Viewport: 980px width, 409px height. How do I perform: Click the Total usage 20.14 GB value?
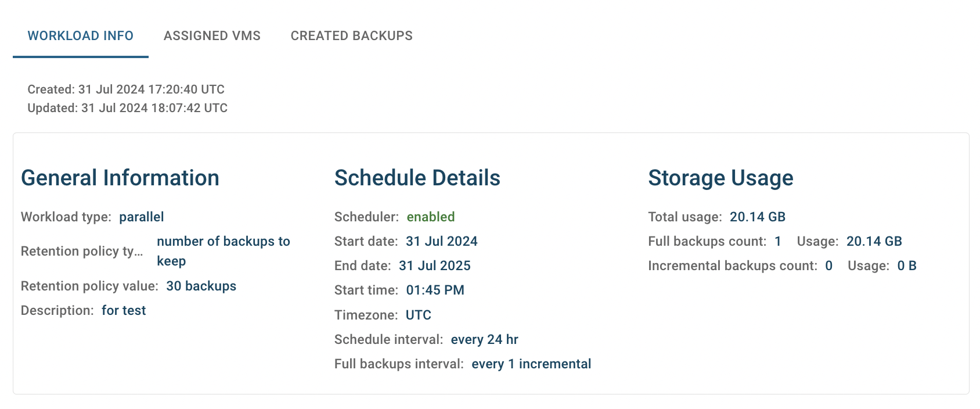(x=758, y=217)
